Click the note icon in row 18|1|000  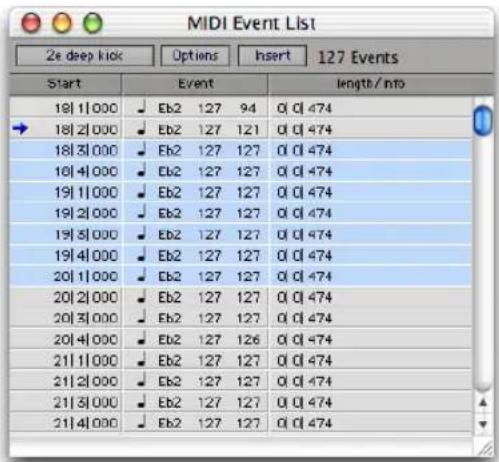142,107
